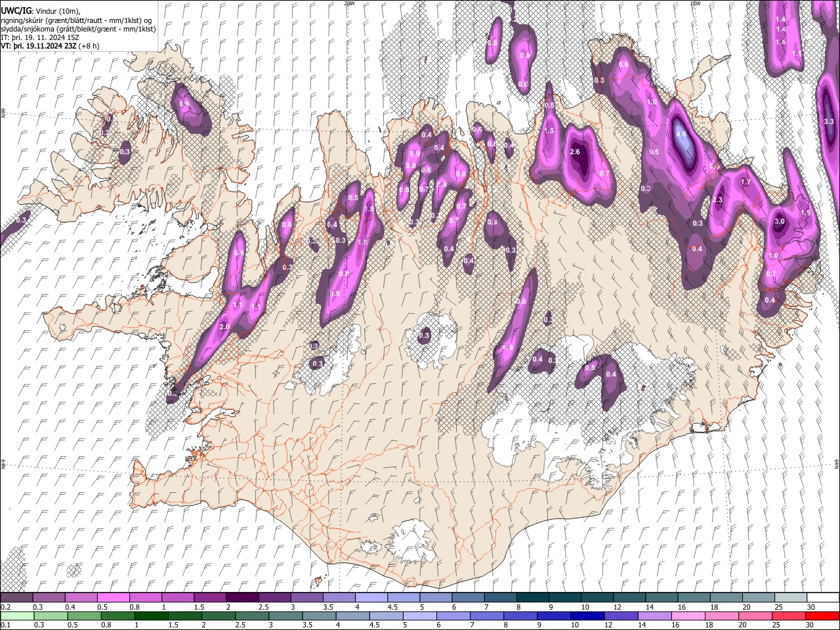Viewport: 840px width, 630px height.
Task: Click the '0.8' label in rain legend row
Action: click(106, 625)
